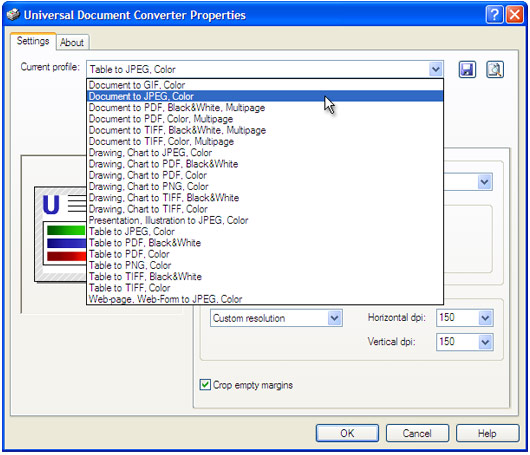Click the Help button
Image resolution: width=530 pixels, height=455 pixels.
[x=487, y=433]
